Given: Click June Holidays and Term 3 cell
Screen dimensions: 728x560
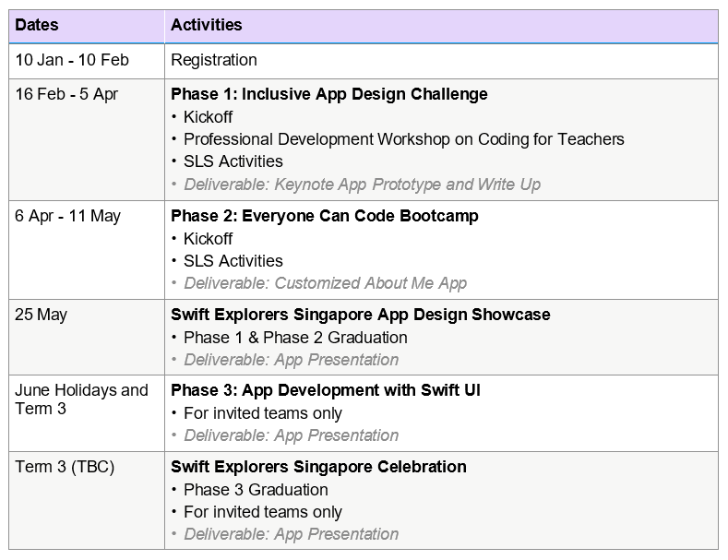Looking at the screenshot, I should 87,413.
